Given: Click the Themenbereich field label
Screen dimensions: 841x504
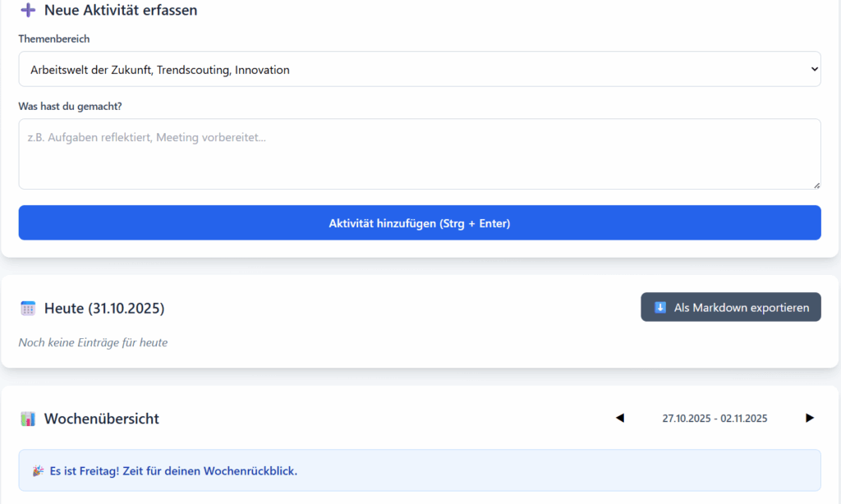Looking at the screenshot, I should (54, 39).
